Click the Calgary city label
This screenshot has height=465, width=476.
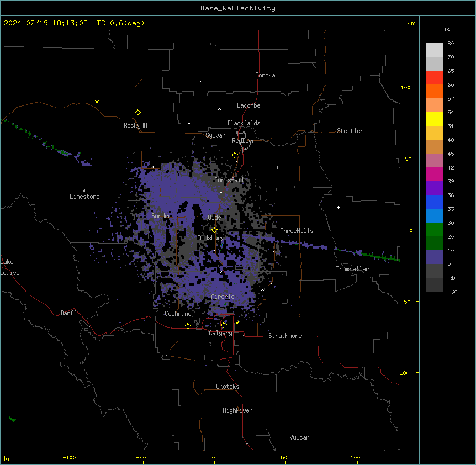point(221,333)
